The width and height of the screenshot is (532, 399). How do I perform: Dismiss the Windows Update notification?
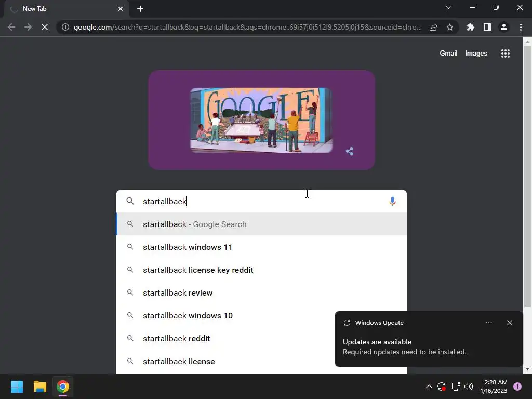(510, 323)
